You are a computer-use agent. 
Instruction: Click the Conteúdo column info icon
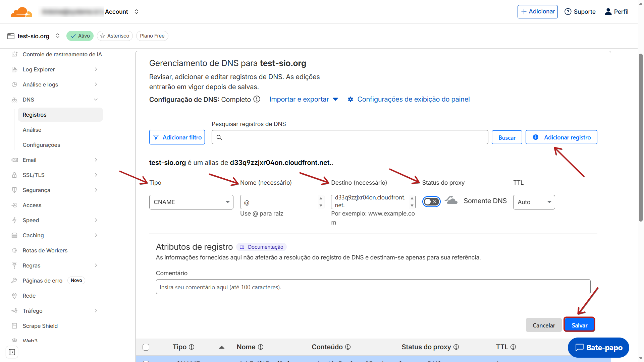coord(348,347)
